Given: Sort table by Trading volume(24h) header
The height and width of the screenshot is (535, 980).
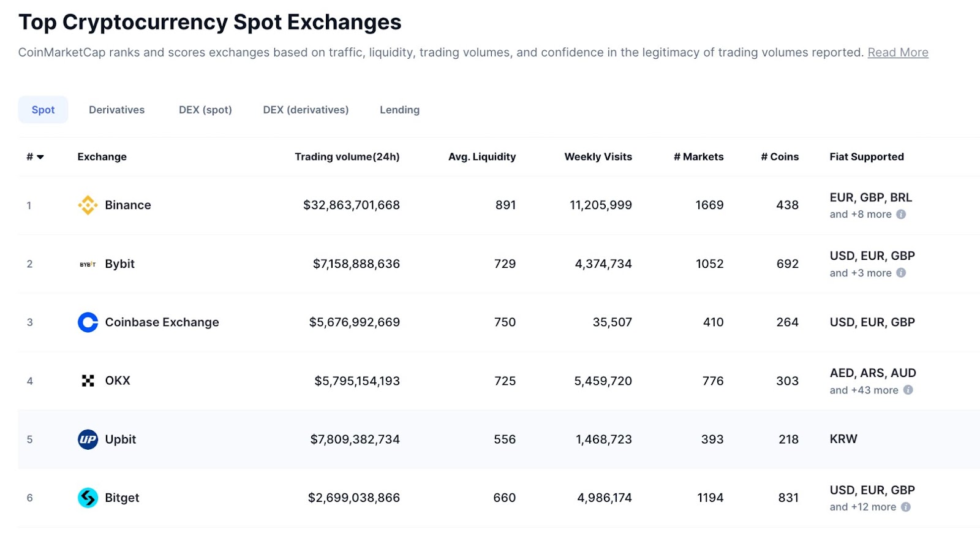Looking at the screenshot, I should tap(347, 157).
